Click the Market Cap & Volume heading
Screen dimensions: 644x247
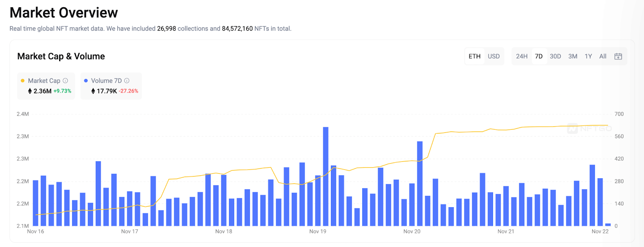coord(61,56)
